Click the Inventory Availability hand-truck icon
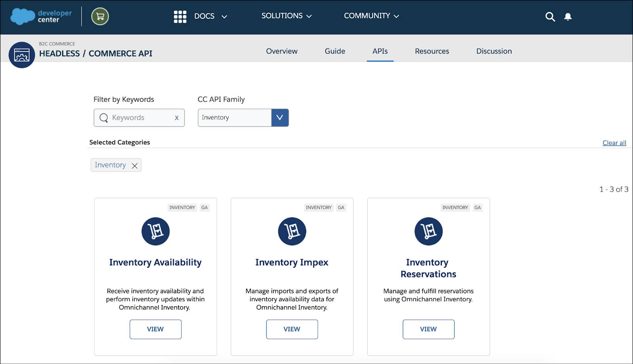Image resolution: width=633 pixels, height=364 pixels. tap(155, 231)
